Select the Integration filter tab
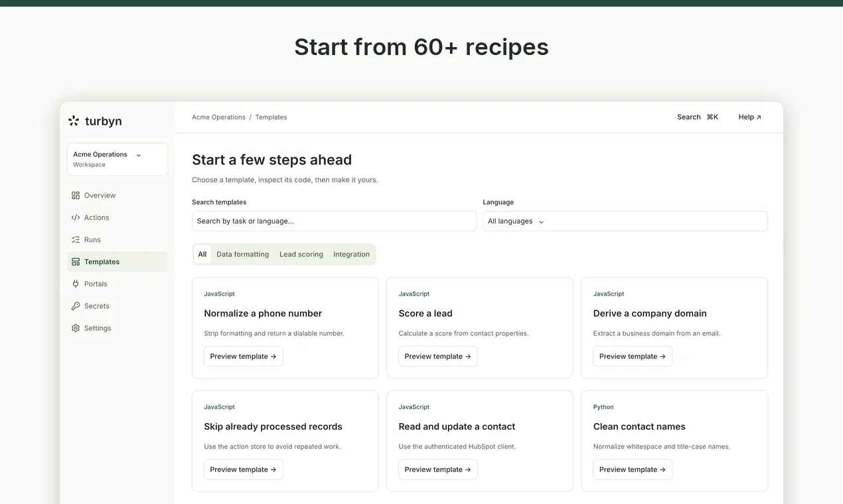Screen dimensions: 843x504 pyautogui.click(x=351, y=254)
